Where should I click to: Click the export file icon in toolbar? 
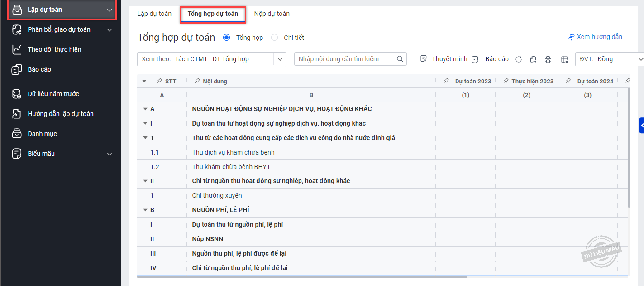tap(534, 59)
